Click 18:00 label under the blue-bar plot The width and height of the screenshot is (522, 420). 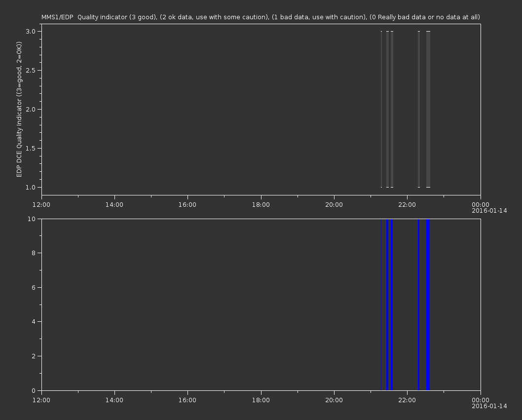click(x=261, y=400)
